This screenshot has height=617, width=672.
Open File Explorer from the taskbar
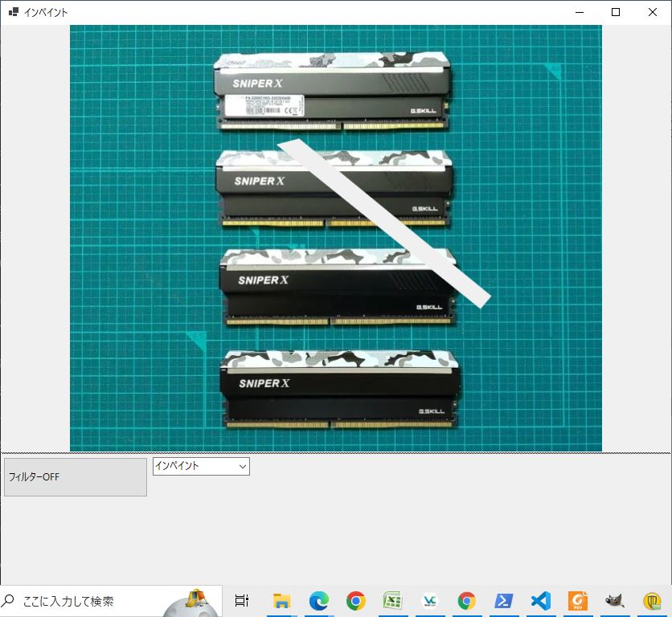[281, 601]
